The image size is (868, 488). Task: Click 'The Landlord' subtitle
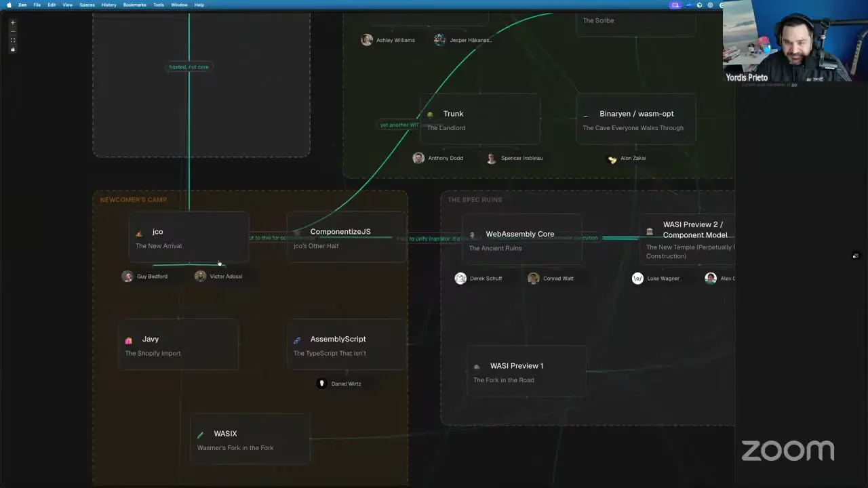tap(446, 128)
